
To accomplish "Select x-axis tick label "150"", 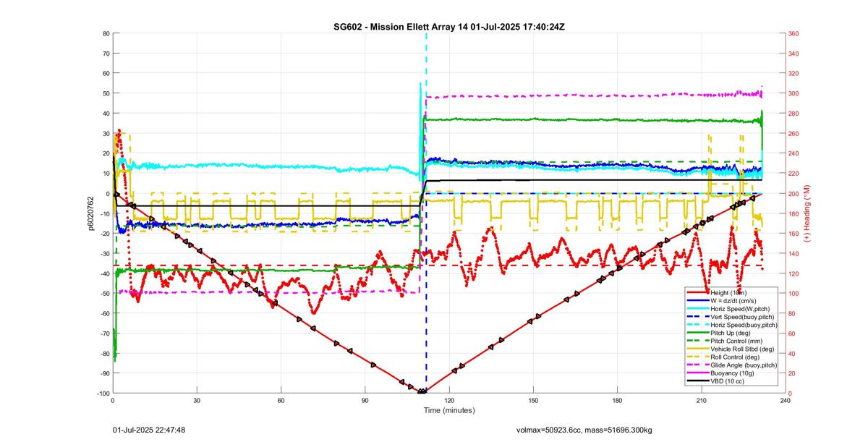I will [x=533, y=400].
